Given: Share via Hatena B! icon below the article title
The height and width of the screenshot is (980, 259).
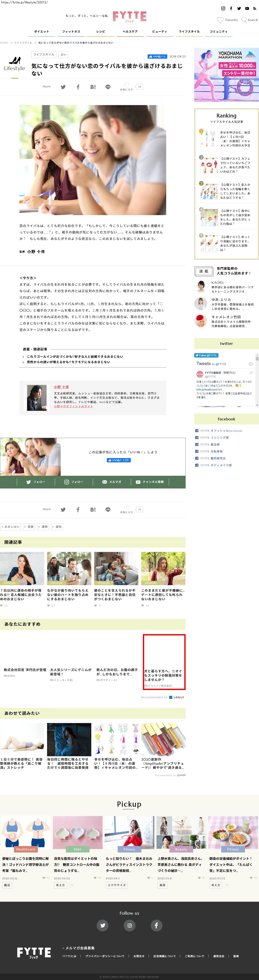Looking at the screenshot, I should (x=93, y=87).
